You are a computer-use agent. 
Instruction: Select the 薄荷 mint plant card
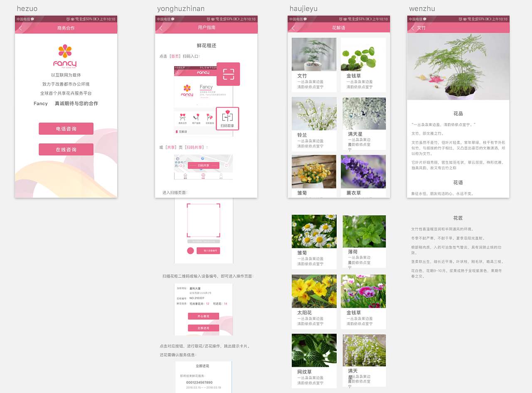tap(364, 231)
